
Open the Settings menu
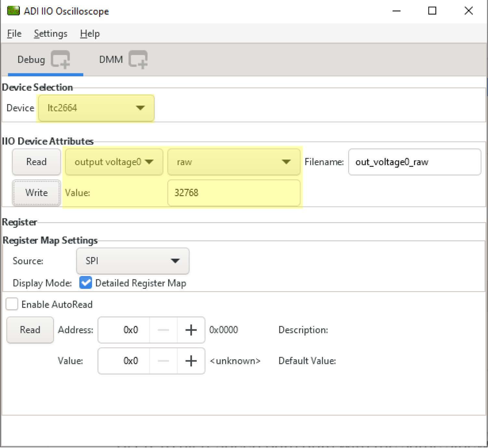point(50,34)
